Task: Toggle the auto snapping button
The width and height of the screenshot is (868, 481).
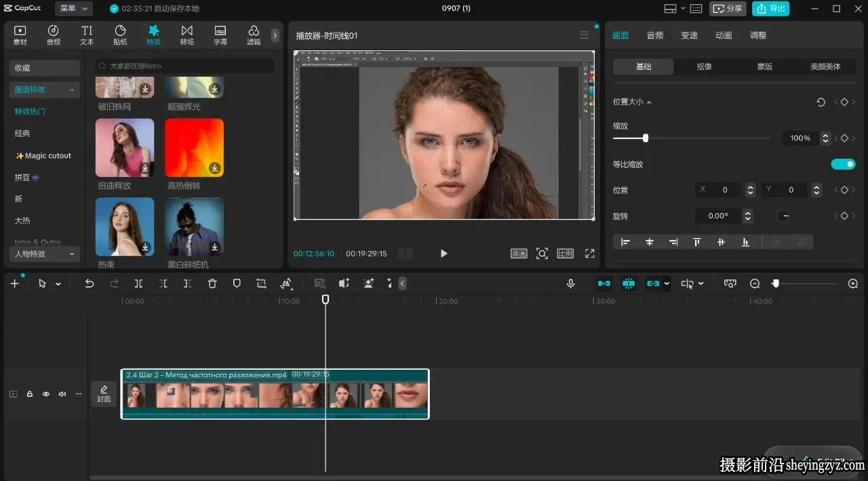Action: (x=629, y=284)
